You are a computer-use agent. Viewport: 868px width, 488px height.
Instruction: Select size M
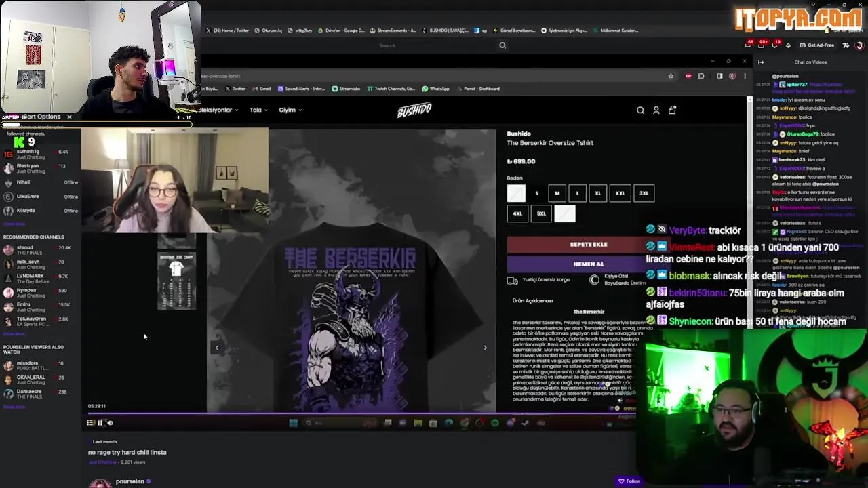click(x=557, y=193)
